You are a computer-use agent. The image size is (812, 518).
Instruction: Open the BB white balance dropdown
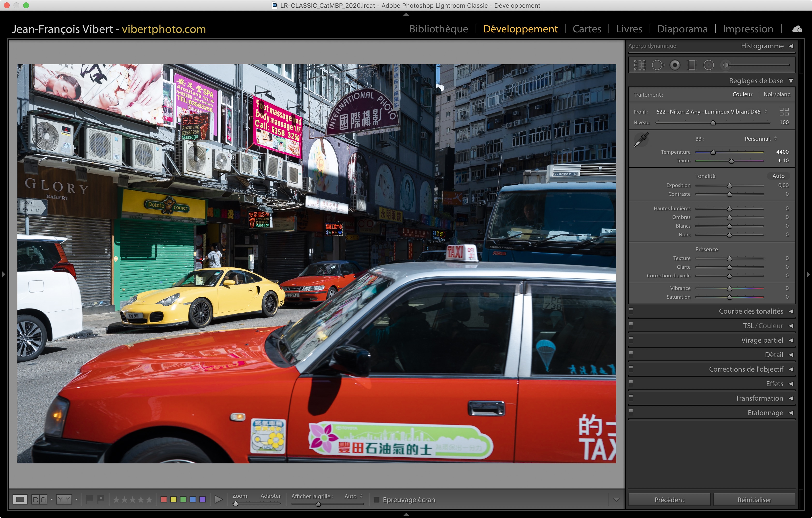tap(761, 139)
